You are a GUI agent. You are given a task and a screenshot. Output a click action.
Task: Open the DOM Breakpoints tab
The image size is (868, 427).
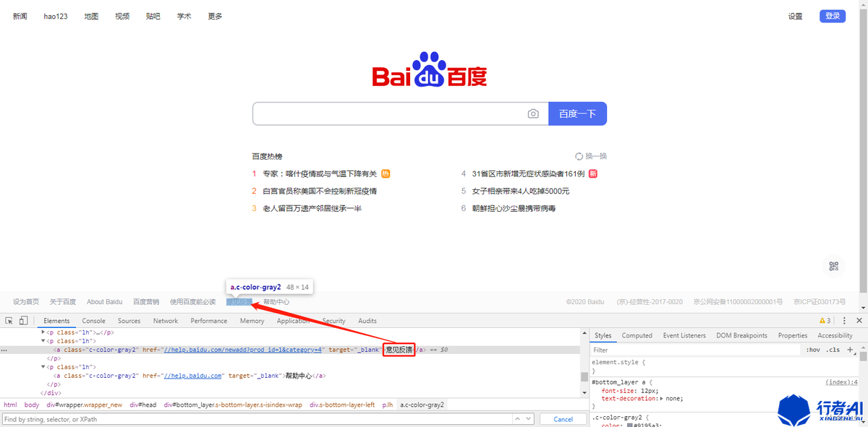[741, 335]
